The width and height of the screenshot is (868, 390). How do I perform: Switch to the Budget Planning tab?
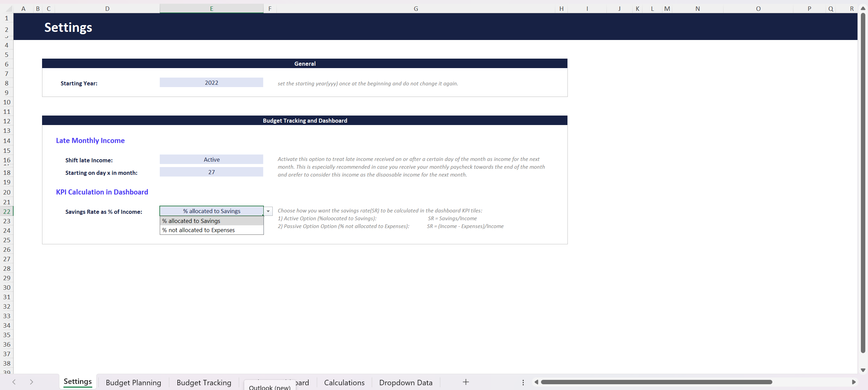pyautogui.click(x=133, y=382)
